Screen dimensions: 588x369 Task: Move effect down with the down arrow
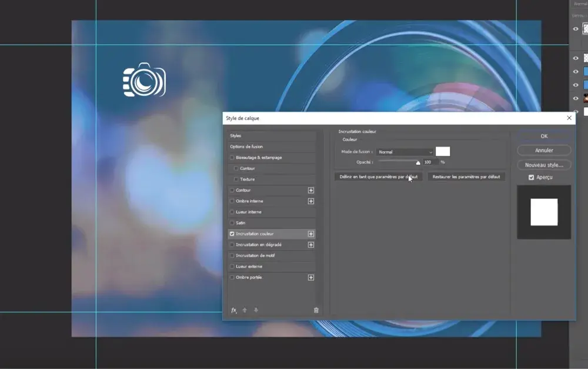click(x=256, y=310)
